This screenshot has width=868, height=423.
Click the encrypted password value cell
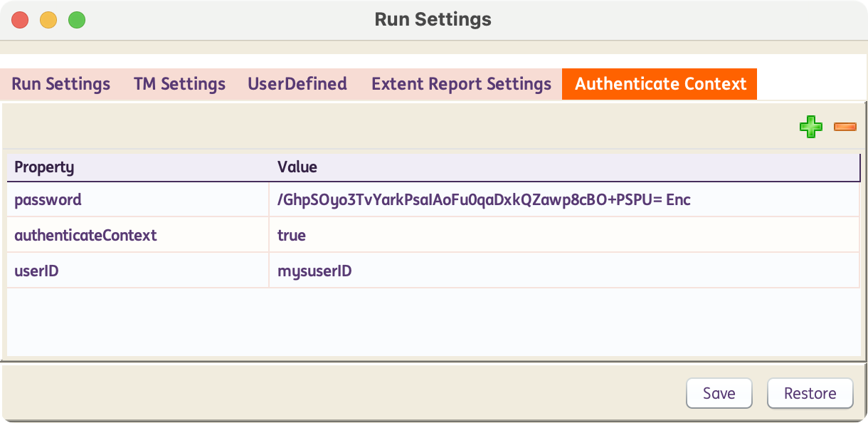(x=484, y=200)
